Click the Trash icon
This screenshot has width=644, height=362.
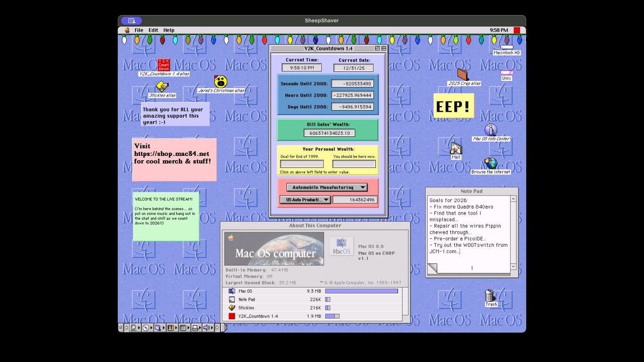point(490,296)
